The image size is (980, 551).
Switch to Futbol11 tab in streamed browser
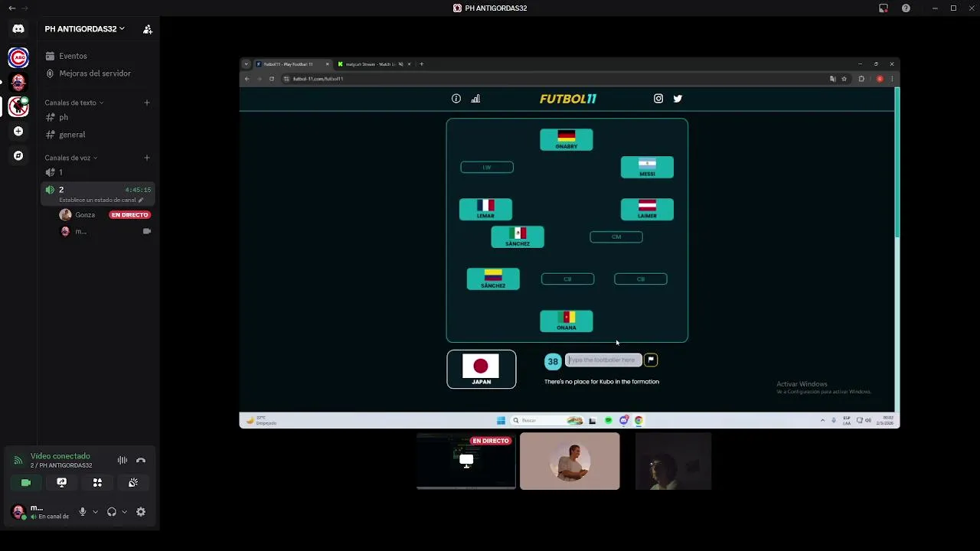292,64
